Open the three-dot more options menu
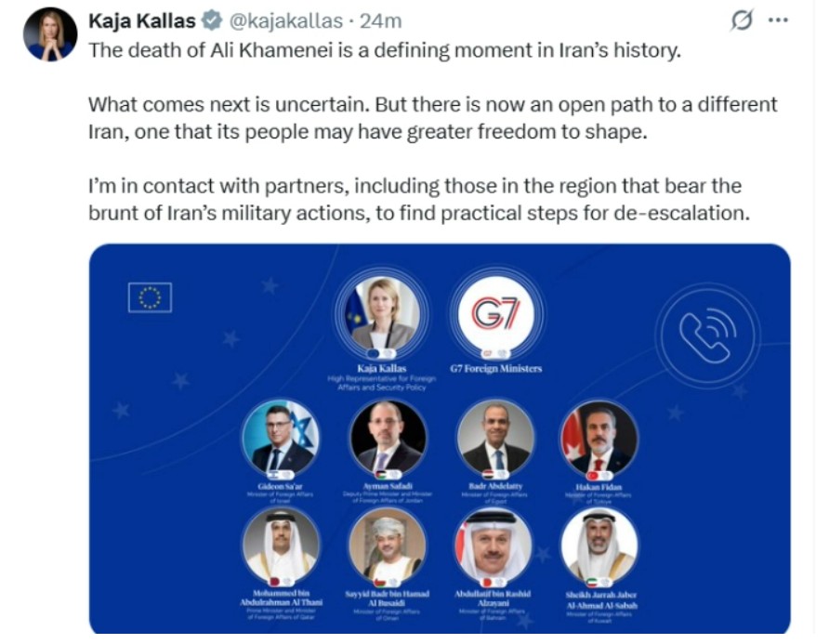The image size is (829, 644). tap(778, 21)
